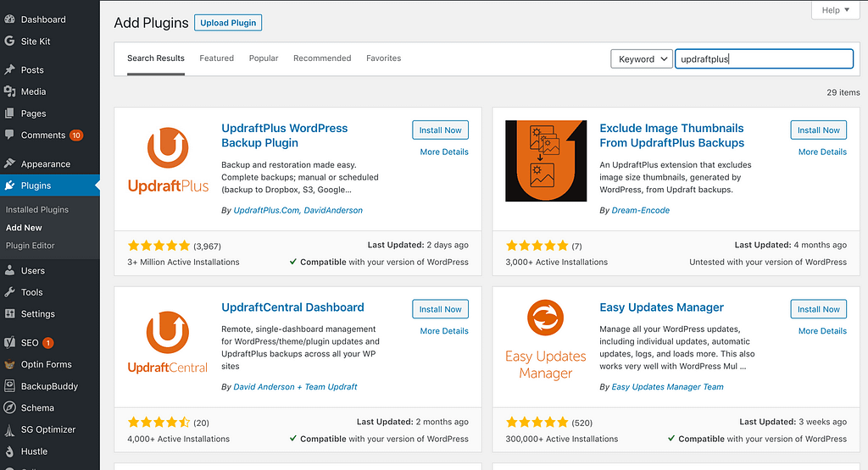Click 'Last Updated: 2 days ago' text
868x470 pixels.
pos(418,245)
